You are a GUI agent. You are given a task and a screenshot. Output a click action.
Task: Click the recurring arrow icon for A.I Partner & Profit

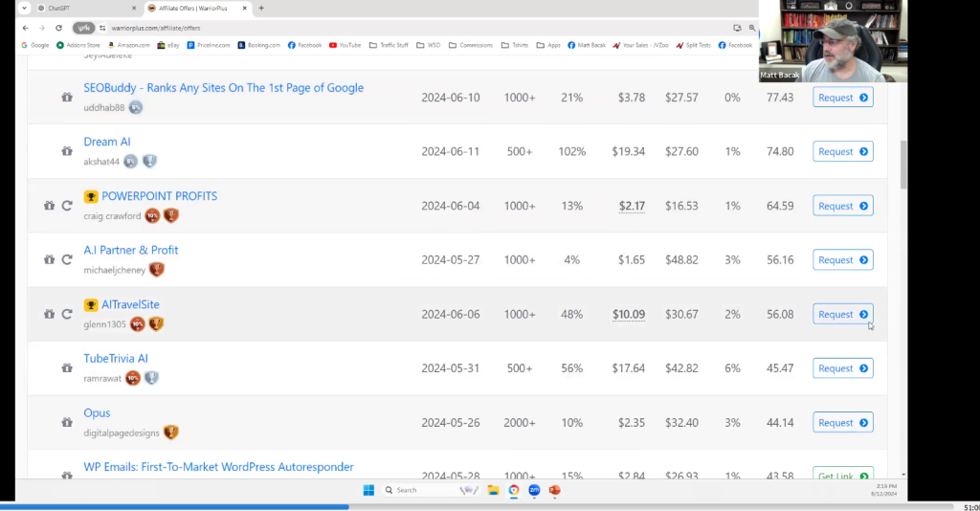pyautogui.click(x=67, y=260)
